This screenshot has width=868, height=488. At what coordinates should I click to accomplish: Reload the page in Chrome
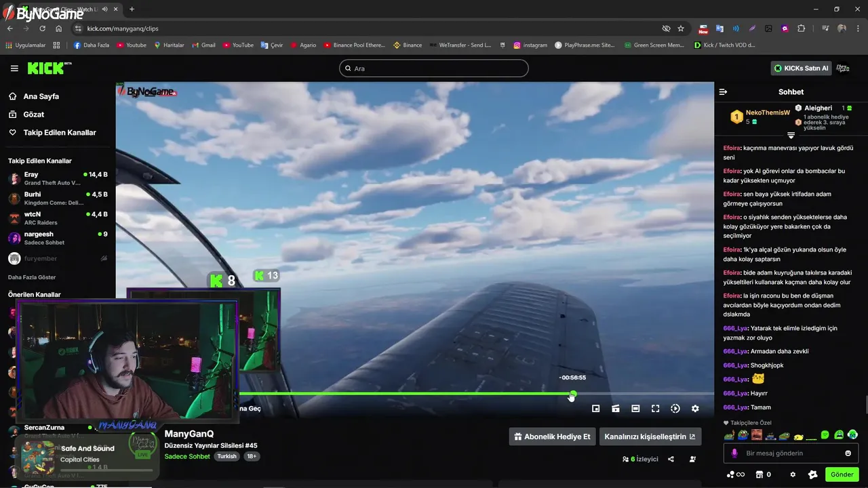pyautogui.click(x=42, y=28)
